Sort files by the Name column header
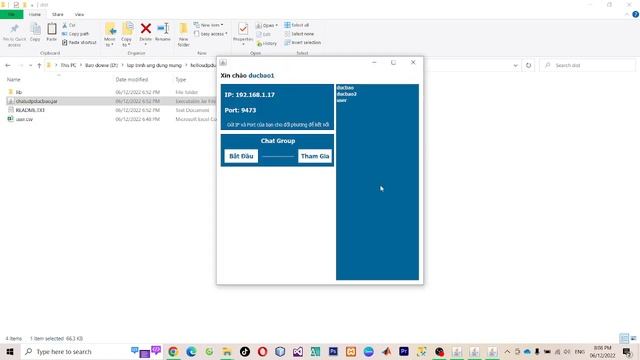This screenshot has height=360, width=640. coord(13,80)
